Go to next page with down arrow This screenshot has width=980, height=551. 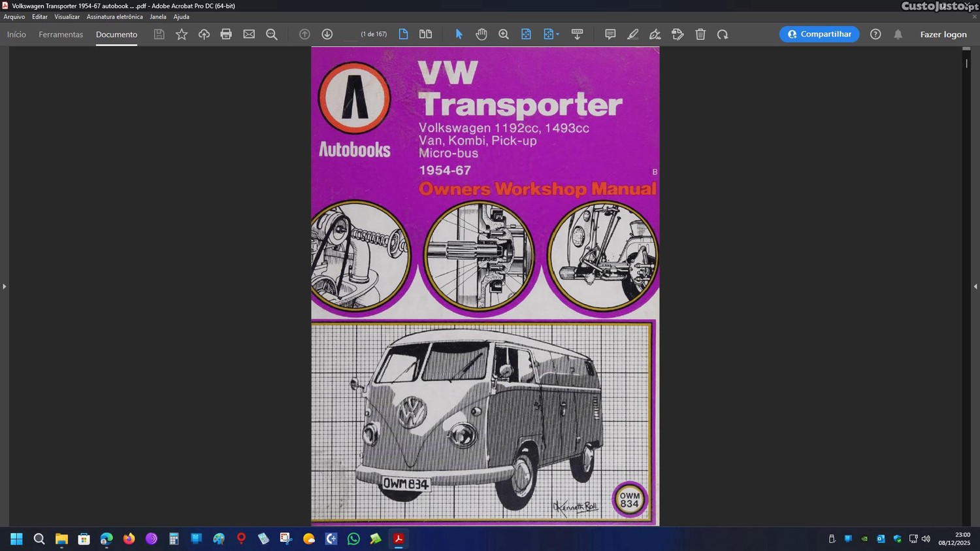[x=327, y=35]
